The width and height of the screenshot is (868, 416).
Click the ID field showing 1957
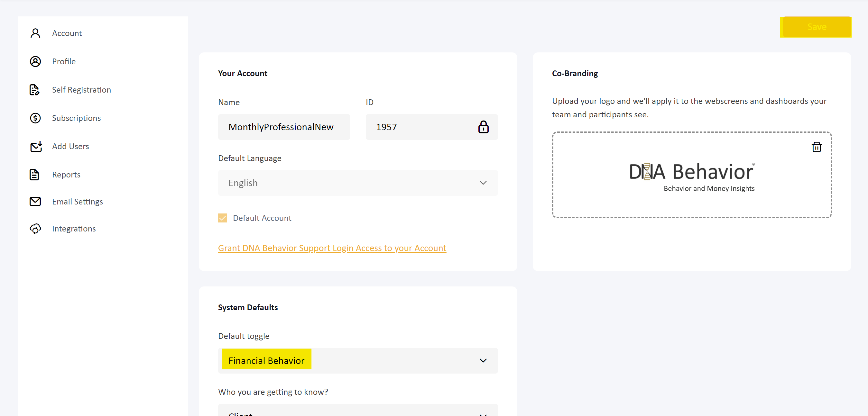(432, 127)
